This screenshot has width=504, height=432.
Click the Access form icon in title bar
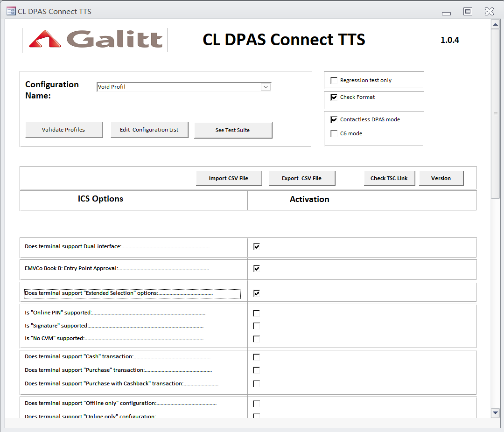tap(11, 11)
